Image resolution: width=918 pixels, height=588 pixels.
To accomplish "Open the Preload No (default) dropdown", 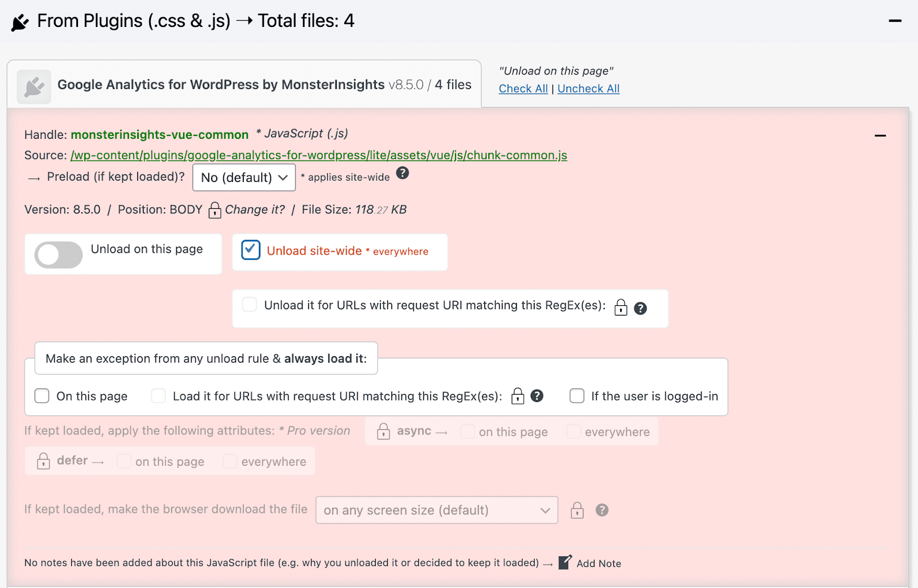I will [x=244, y=177].
